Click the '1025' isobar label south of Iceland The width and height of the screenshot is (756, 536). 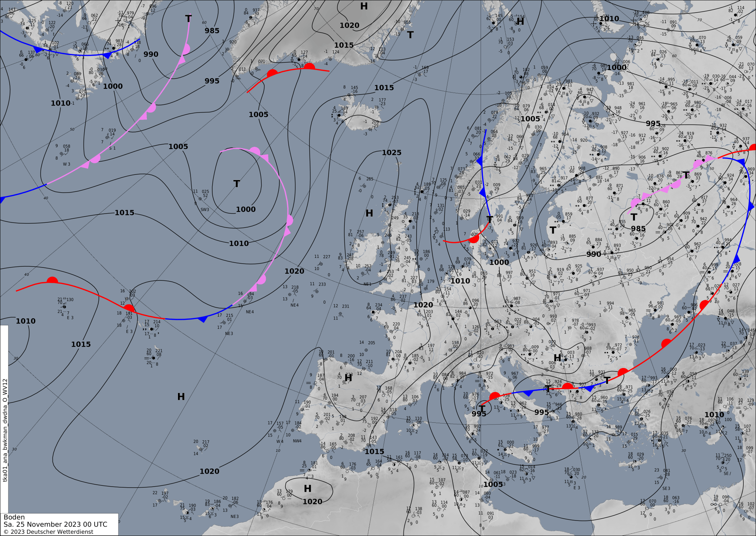pyautogui.click(x=391, y=152)
